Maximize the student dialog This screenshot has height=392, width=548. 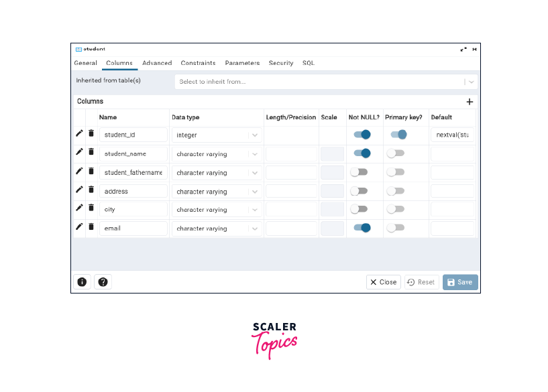(x=463, y=49)
